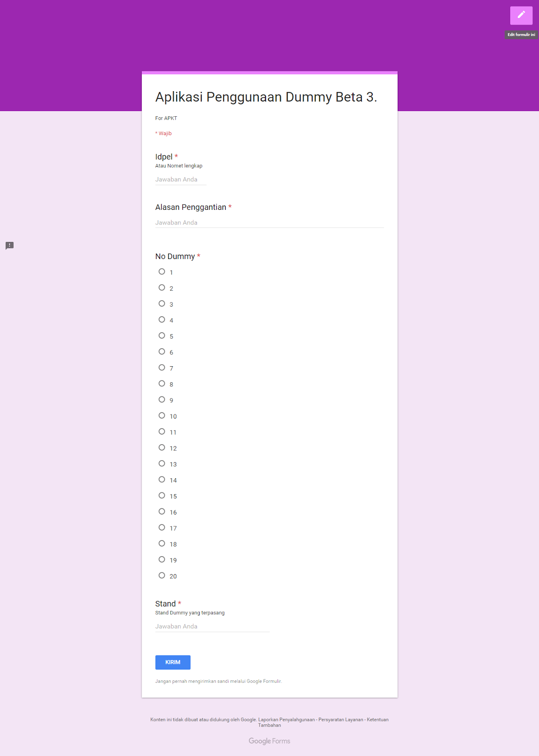
Task: Select radio option 11
Action: 162,432
